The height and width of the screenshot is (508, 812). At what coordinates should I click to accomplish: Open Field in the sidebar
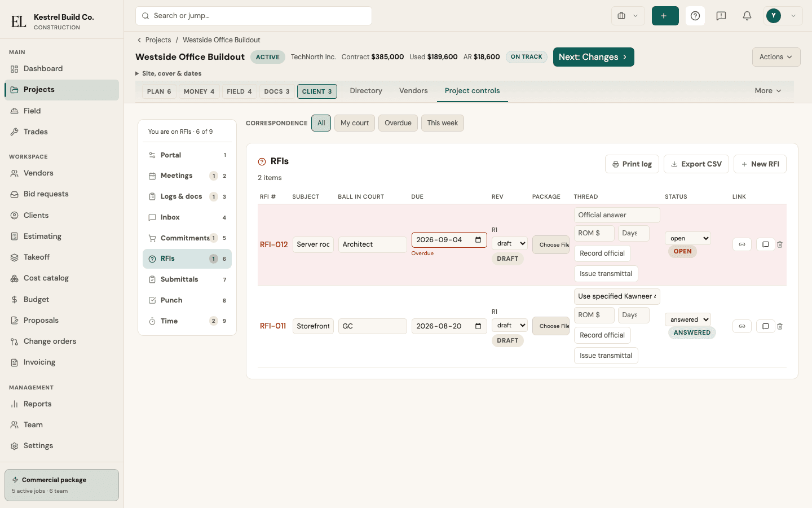point(61,111)
